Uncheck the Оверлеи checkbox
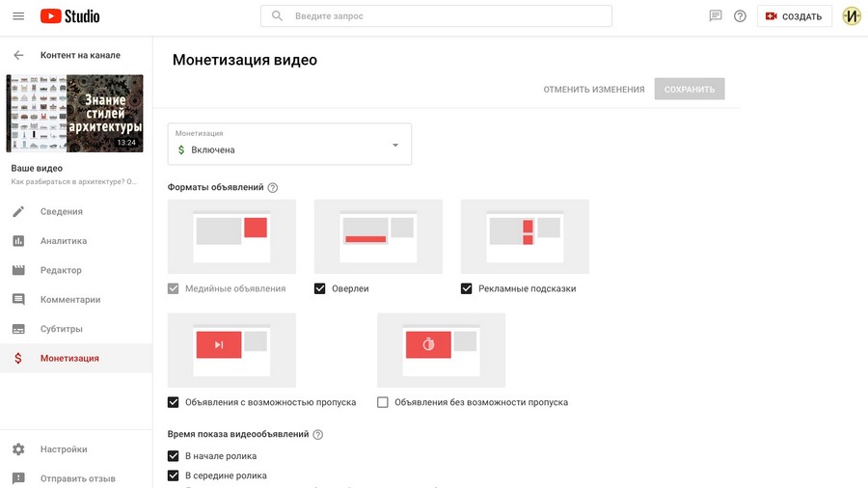The image size is (868, 488). [320, 288]
